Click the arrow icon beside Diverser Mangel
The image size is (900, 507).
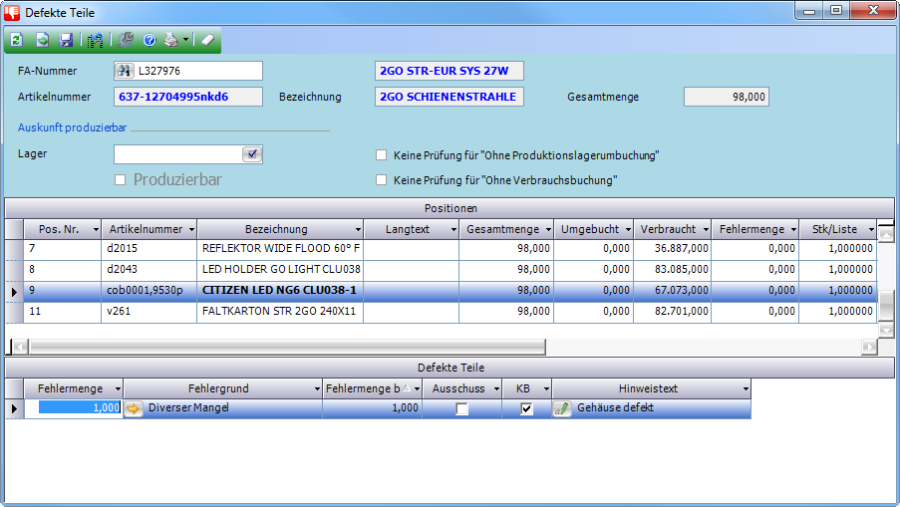point(134,408)
